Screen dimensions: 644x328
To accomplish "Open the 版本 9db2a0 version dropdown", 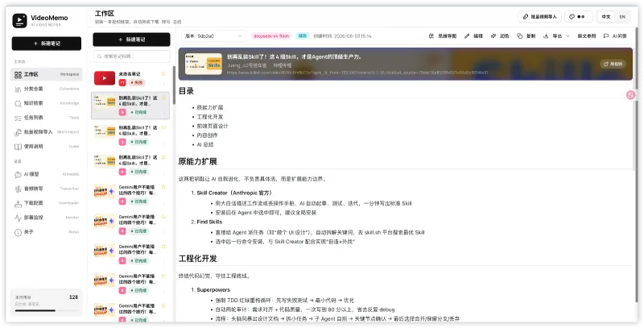I will 213,36.
